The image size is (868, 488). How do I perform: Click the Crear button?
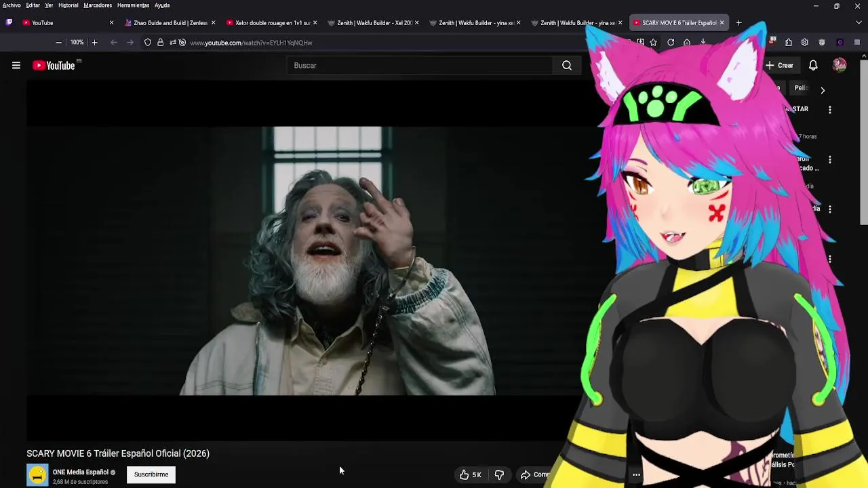(x=780, y=66)
